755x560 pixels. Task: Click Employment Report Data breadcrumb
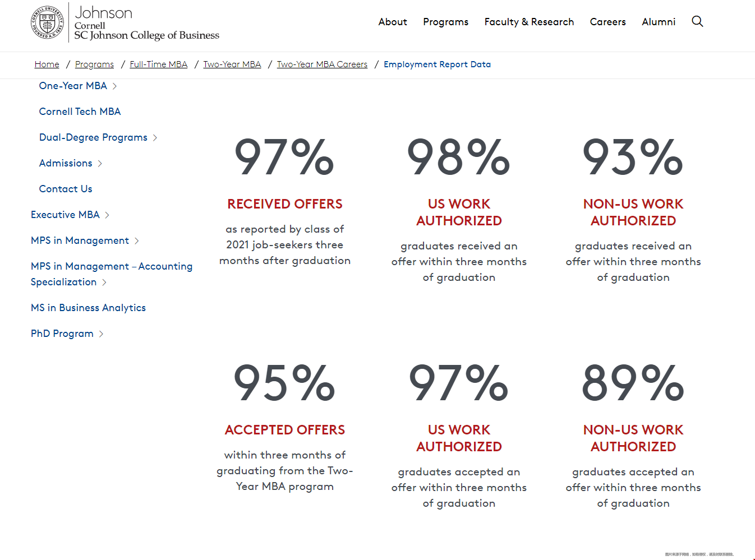pyautogui.click(x=437, y=64)
